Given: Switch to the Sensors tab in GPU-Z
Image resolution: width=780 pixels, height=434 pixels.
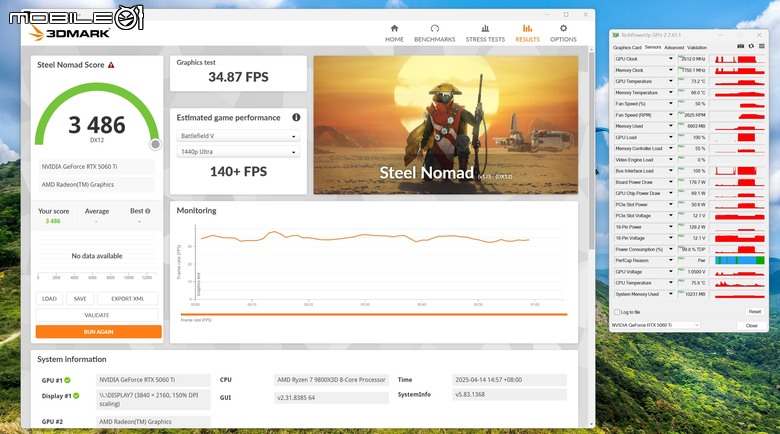Looking at the screenshot, I should [653, 47].
